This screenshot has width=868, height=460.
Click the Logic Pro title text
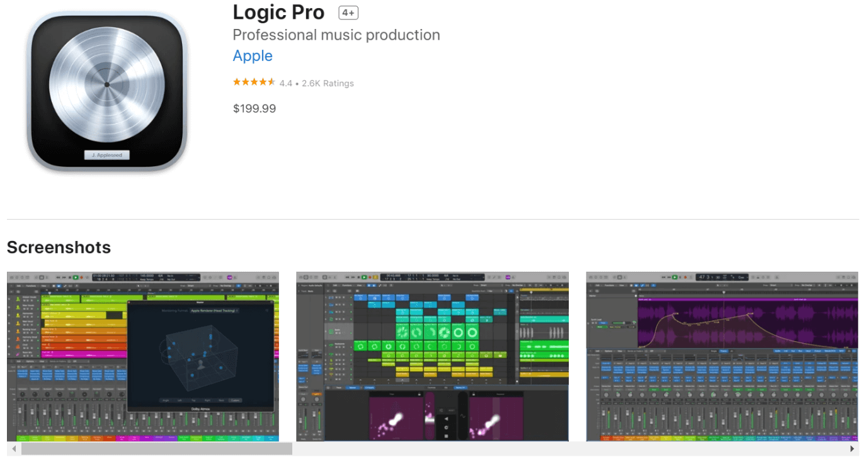click(x=278, y=13)
